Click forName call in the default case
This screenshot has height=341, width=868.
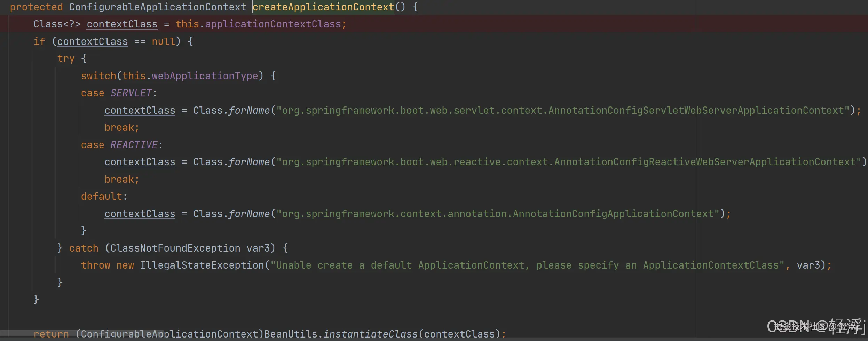click(249, 214)
